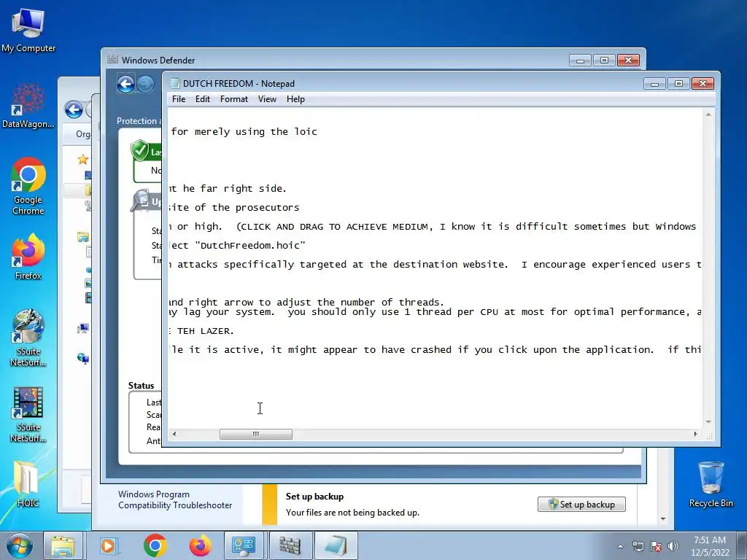
Task: Open Chrome from the taskbar
Action: click(x=155, y=546)
